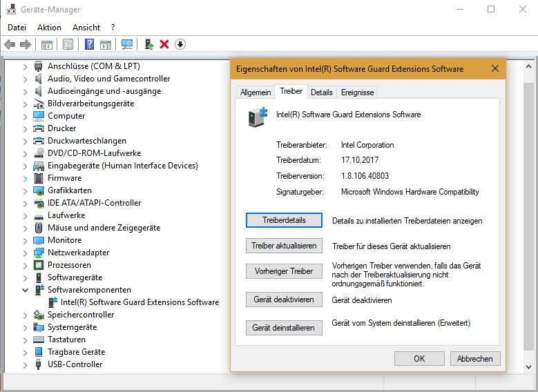538x392 pixels.
Task: Click the DVD/CD-ROM-Laufwerke disc icon
Action: [39, 153]
